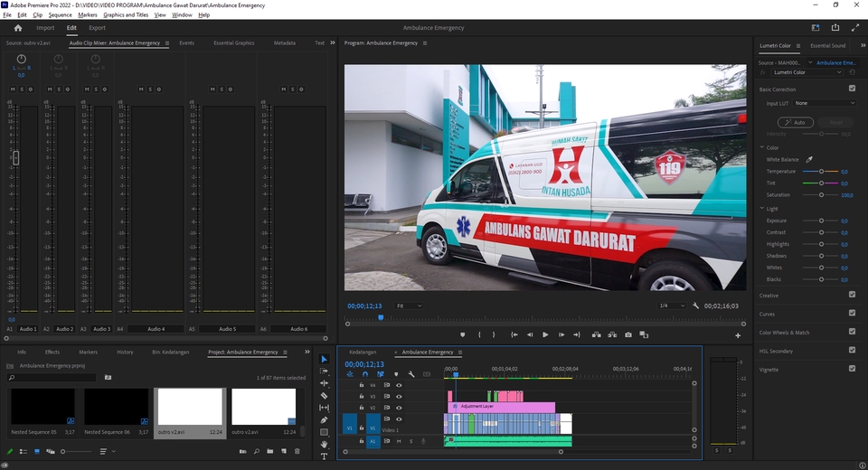Viewport: 868px width, 470px height.
Task: Toggle Linked Selection in timeline
Action: point(381,374)
